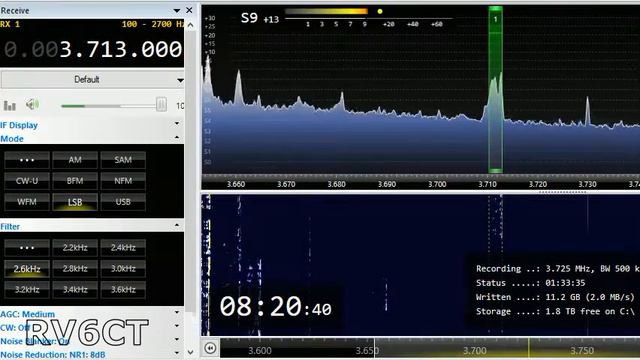Select BFM mode

pyautogui.click(x=75, y=181)
